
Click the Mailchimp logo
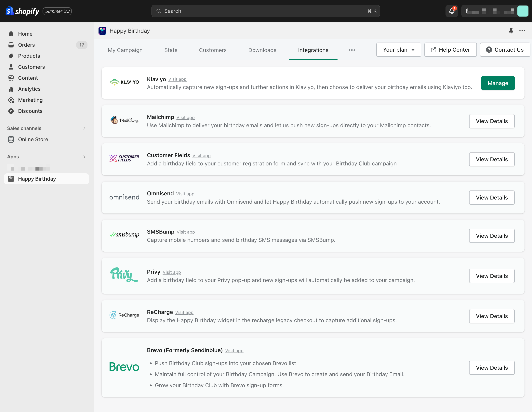[x=124, y=120]
